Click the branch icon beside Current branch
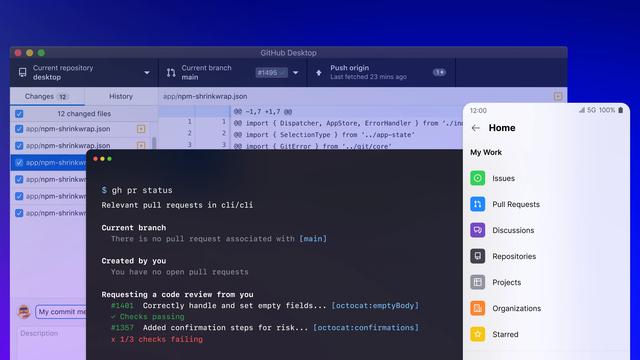The height and width of the screenshot is (360, 640). click(171, 73)
